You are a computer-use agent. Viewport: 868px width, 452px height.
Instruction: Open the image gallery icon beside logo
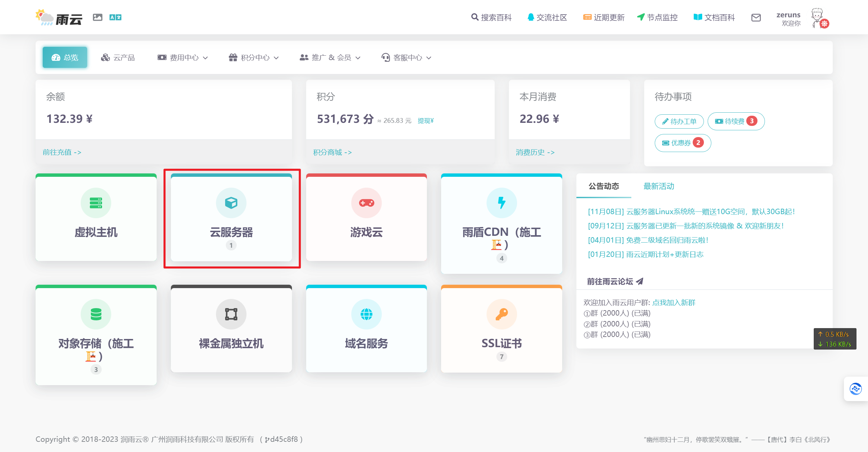pyautogui.click(x=98, y=17)
